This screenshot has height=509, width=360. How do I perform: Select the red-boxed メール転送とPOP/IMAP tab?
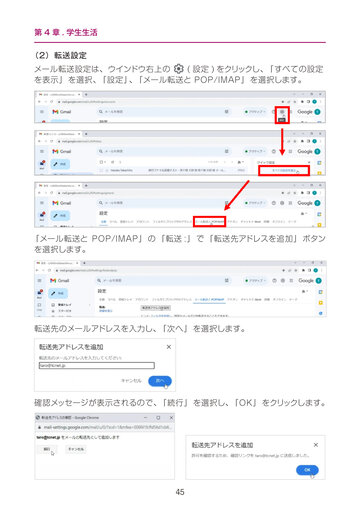coord(210,221)
